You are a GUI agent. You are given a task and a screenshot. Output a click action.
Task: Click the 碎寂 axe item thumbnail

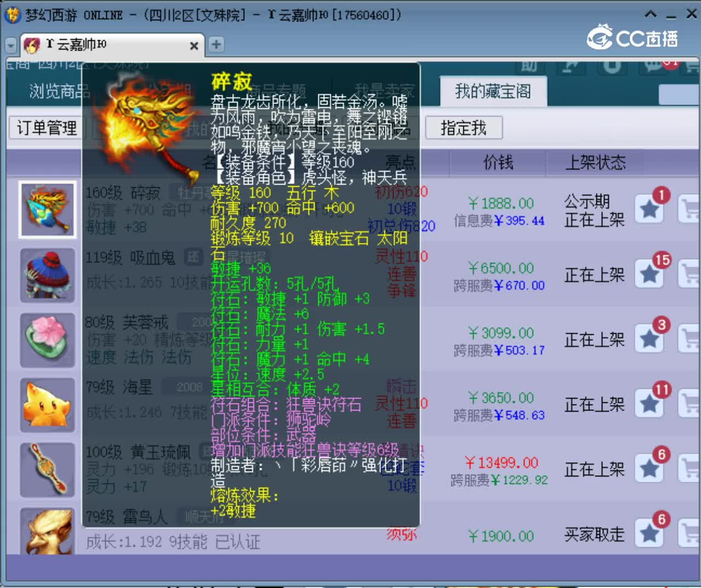[x=47, y=210]
